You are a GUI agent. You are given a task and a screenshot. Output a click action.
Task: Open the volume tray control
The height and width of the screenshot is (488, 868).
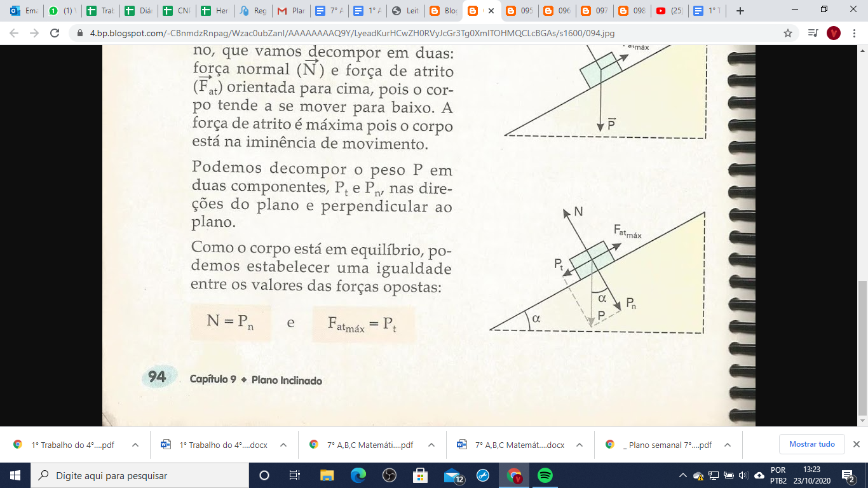[x=742, y=475]
